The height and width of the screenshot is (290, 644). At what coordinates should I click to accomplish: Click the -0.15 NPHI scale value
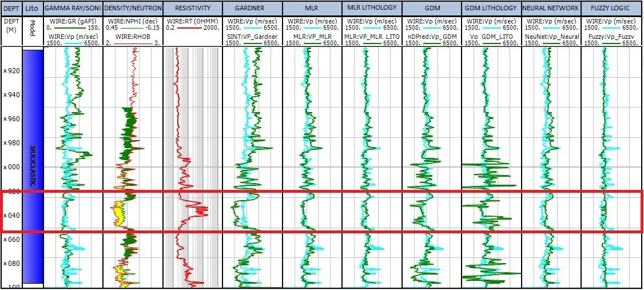point(153,27)
